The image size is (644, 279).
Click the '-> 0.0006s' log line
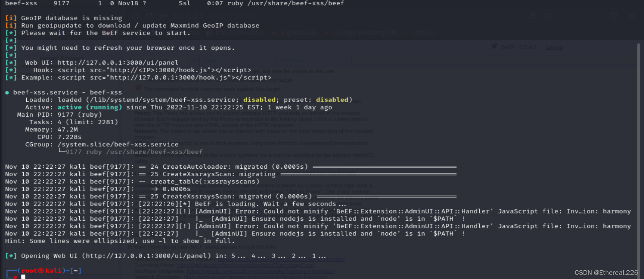[x=98, y=189]
